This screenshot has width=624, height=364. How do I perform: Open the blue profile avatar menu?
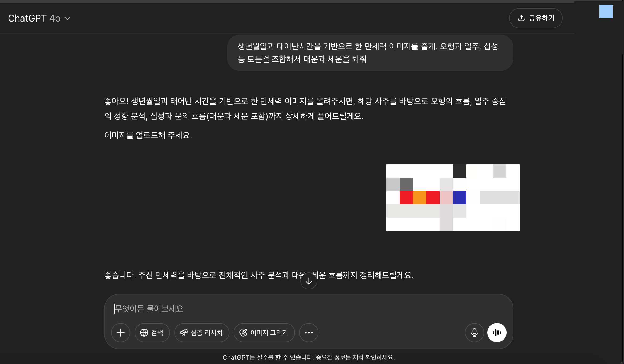[x=606, y=11]
